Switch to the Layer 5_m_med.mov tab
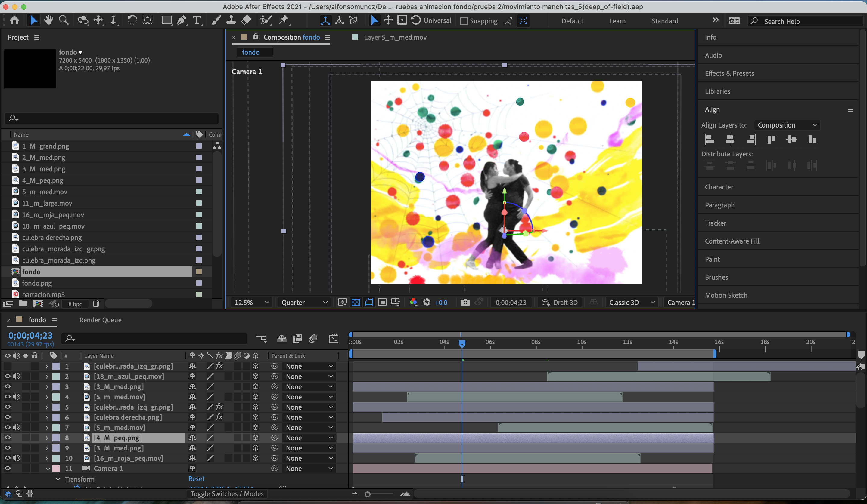This screenshot has width=867, height=504. 395,37
